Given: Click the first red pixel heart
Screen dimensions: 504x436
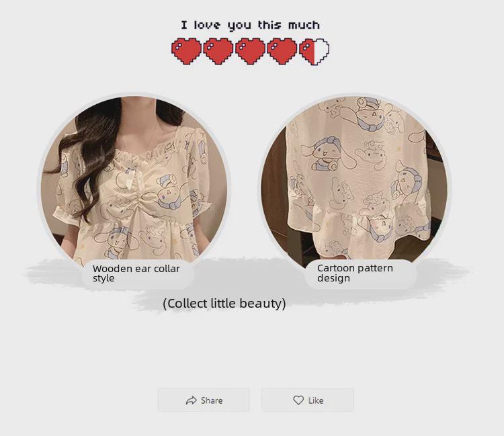Looking at the screenshot, I should tap(186, 52).
